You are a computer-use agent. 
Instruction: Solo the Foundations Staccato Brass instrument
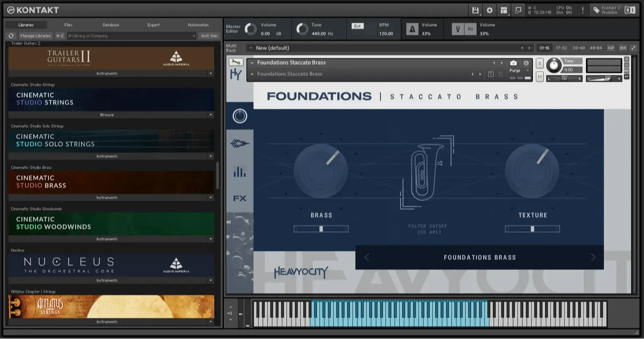point(540,64)
